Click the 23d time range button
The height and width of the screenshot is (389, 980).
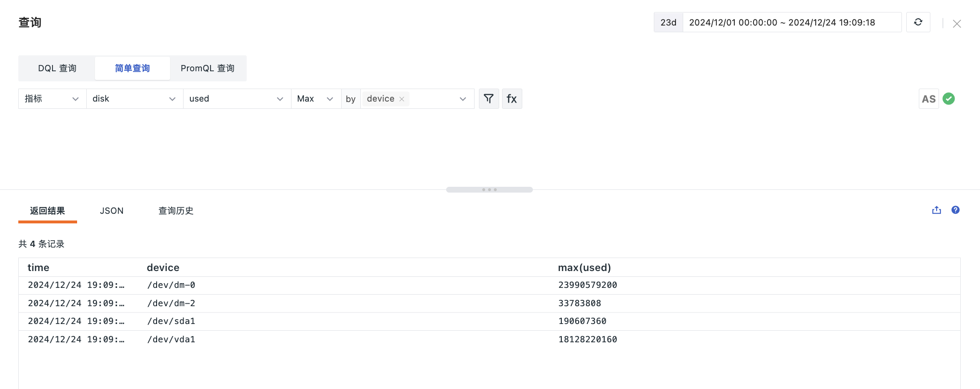[x=668, y=23]
